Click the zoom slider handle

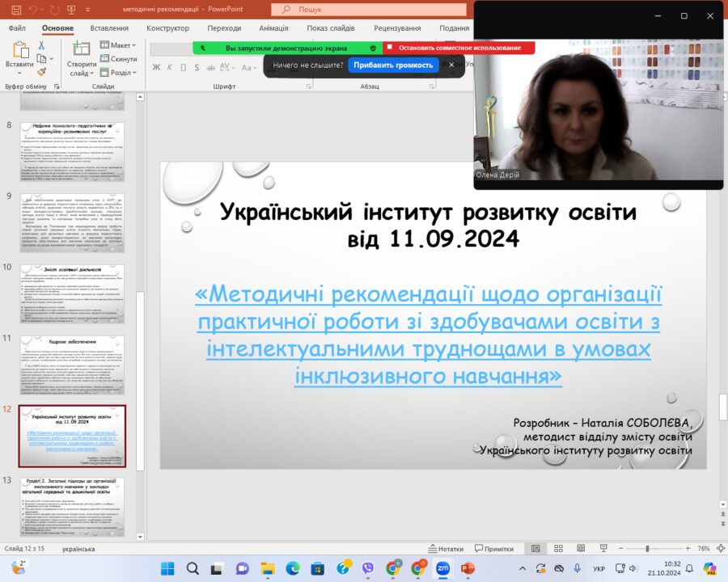point(647,549)
